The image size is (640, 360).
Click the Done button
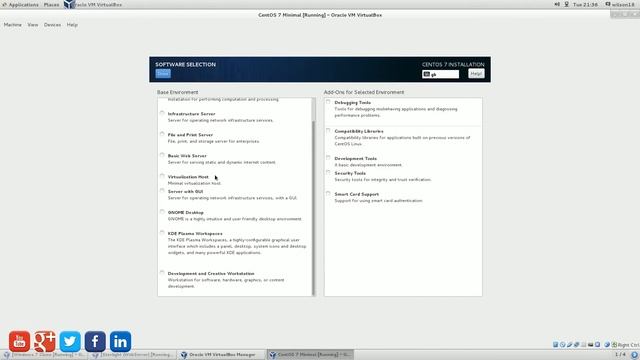(x=163, y=73)
